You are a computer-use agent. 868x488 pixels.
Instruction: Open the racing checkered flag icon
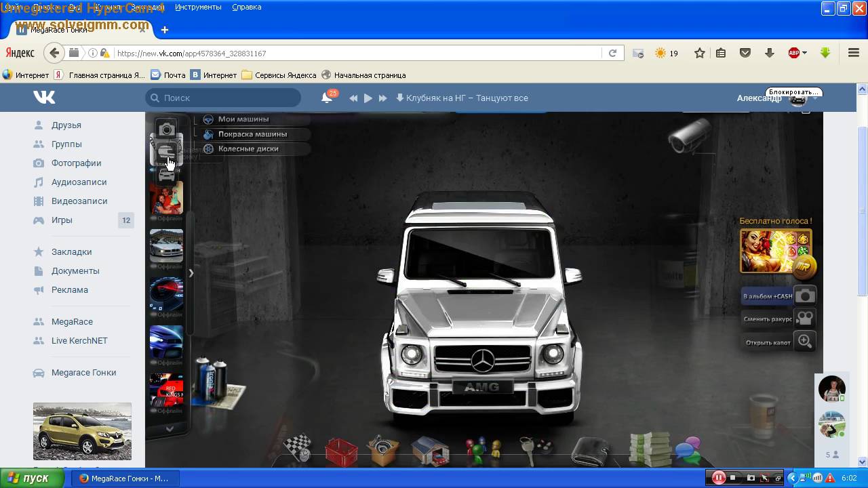tap(297, 447)
